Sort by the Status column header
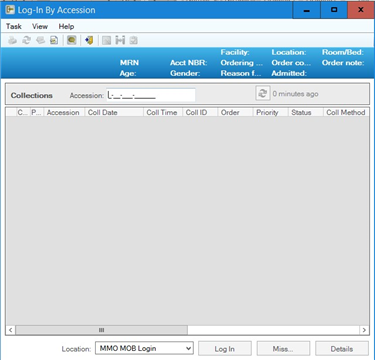 pos(306,112)
